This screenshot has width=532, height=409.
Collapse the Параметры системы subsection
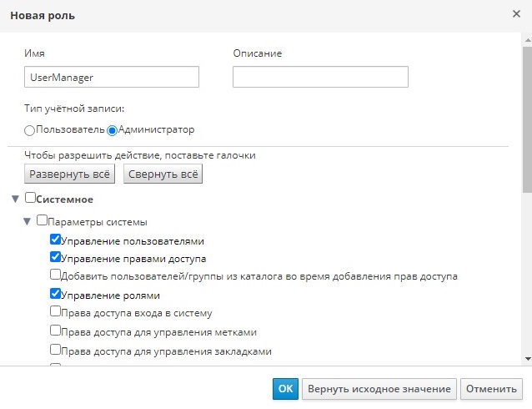(27, 222)
